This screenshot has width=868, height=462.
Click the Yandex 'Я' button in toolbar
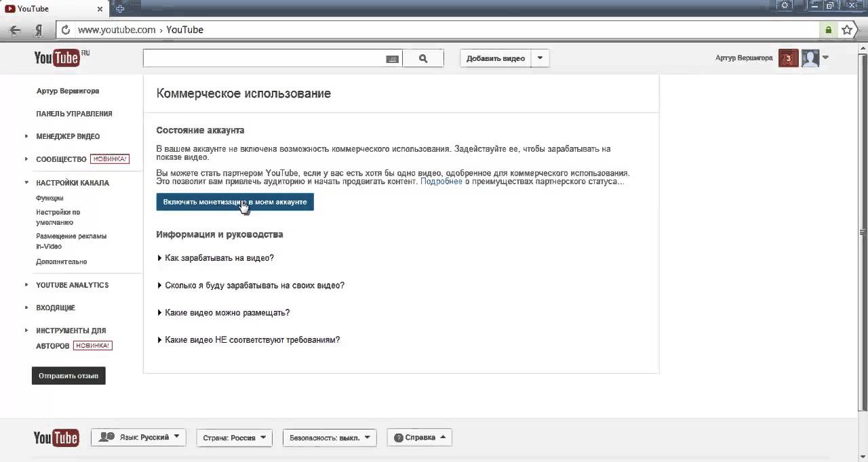pyautogui.click(x=39, y=30)
